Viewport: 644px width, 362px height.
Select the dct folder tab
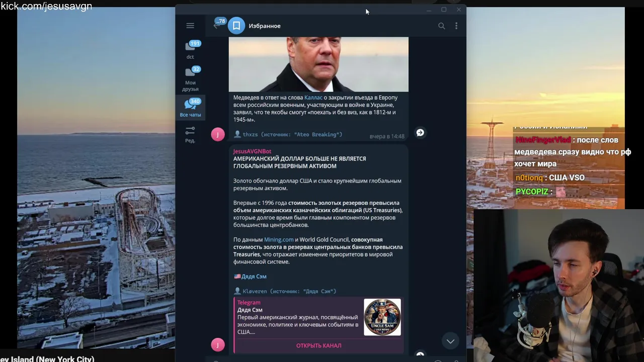(190, 50)
